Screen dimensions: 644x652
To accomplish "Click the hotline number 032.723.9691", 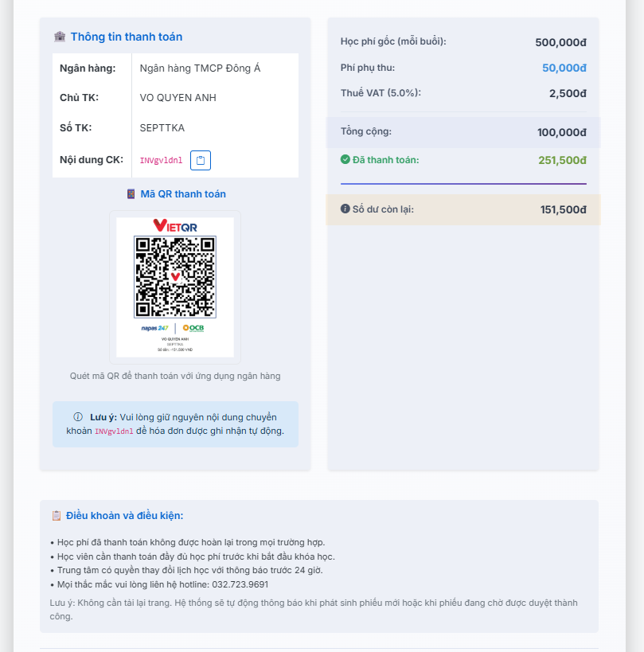I will 240,584.
